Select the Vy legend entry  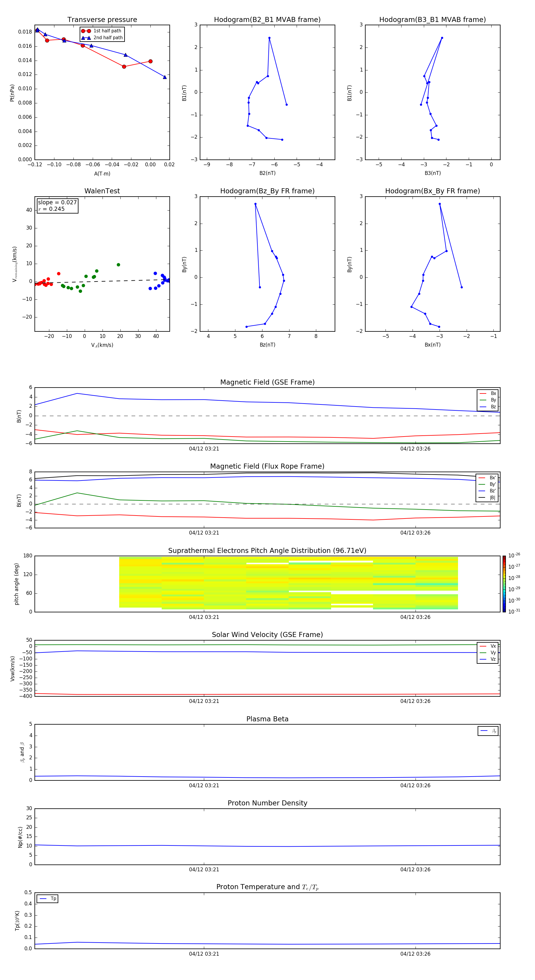coord(488,652)
